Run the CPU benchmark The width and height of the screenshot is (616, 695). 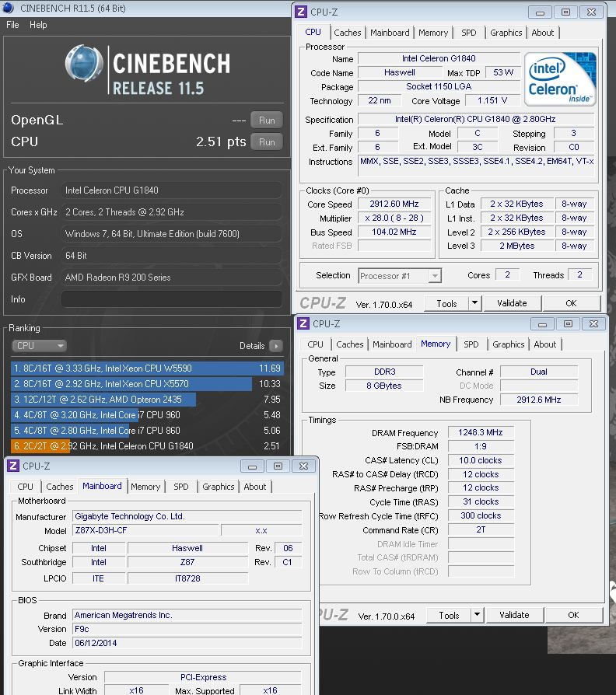click(x=267, y=141)
